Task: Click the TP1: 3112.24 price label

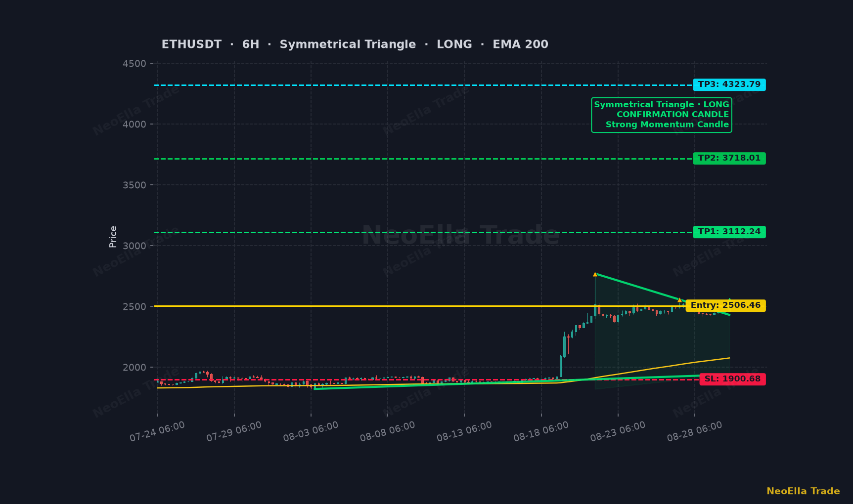Action: coord(729,232)
